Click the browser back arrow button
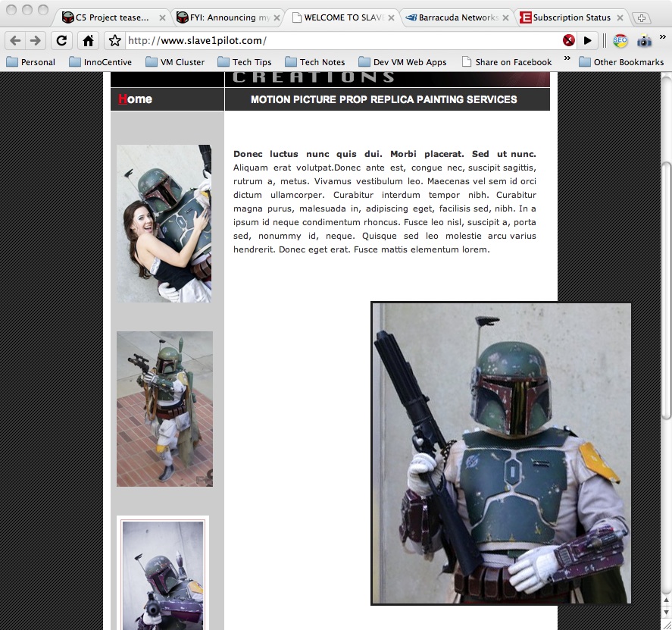The width and height of the screenshot is (672, 630). pyautogui.click(x=15, y=41)
